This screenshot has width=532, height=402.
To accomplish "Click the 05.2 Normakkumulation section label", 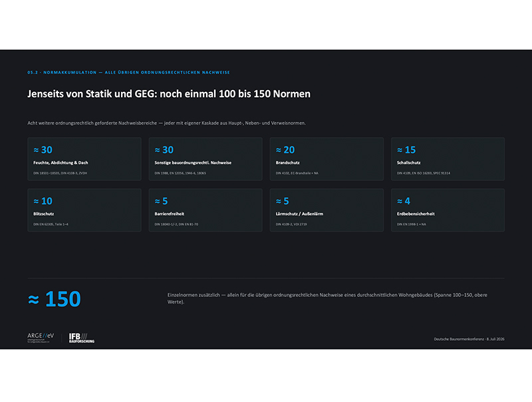I will 128,73.
